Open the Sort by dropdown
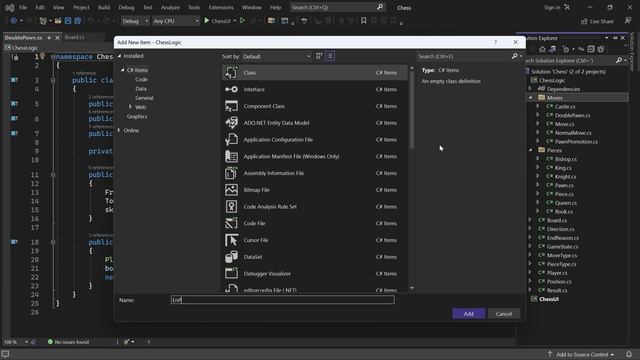This screenshot has height=360, width=640. pyautogui.click(x=277, y=56)
